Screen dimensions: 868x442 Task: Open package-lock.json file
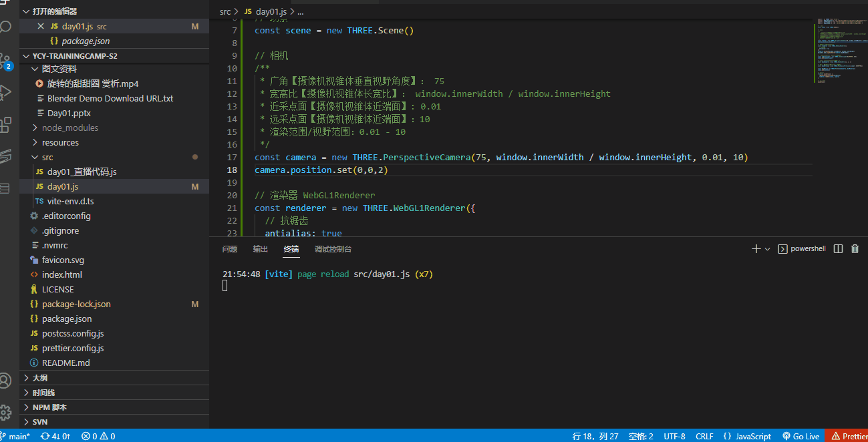114,304
